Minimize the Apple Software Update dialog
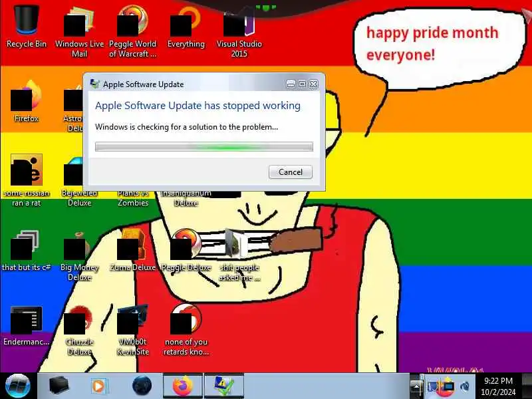This screenshot has height=399, width=532. tap(291, 84)
